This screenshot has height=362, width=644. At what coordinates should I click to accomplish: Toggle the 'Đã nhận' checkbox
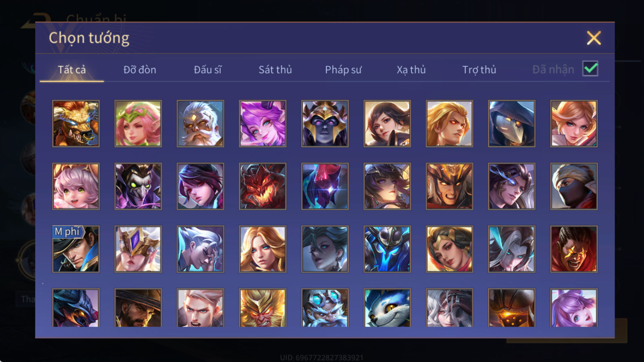pyautogui.click(x=590, y=69)
